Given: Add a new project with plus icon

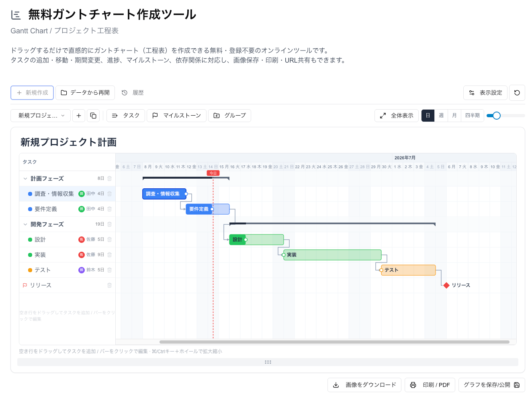Looking at the screenshot, I should [x=79, y=116].
